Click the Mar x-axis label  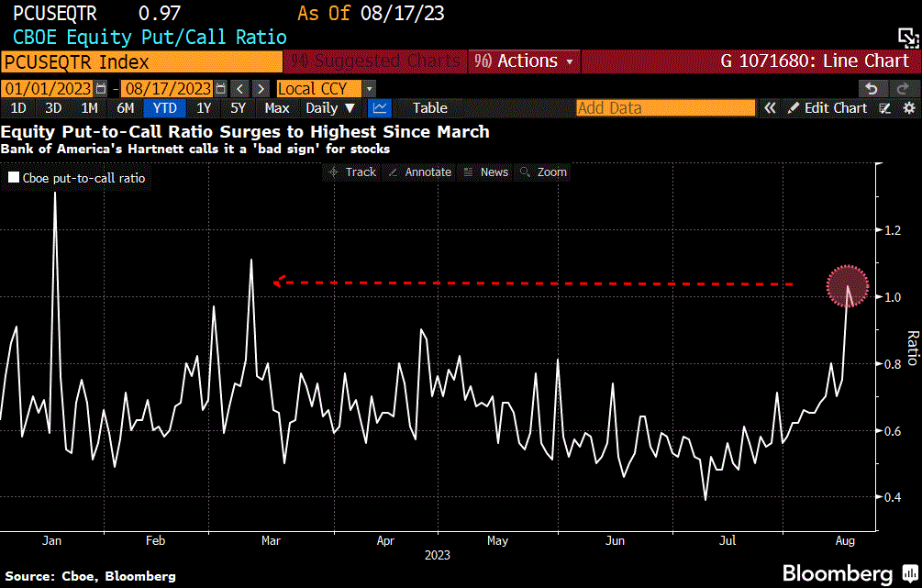click(271, 540)
